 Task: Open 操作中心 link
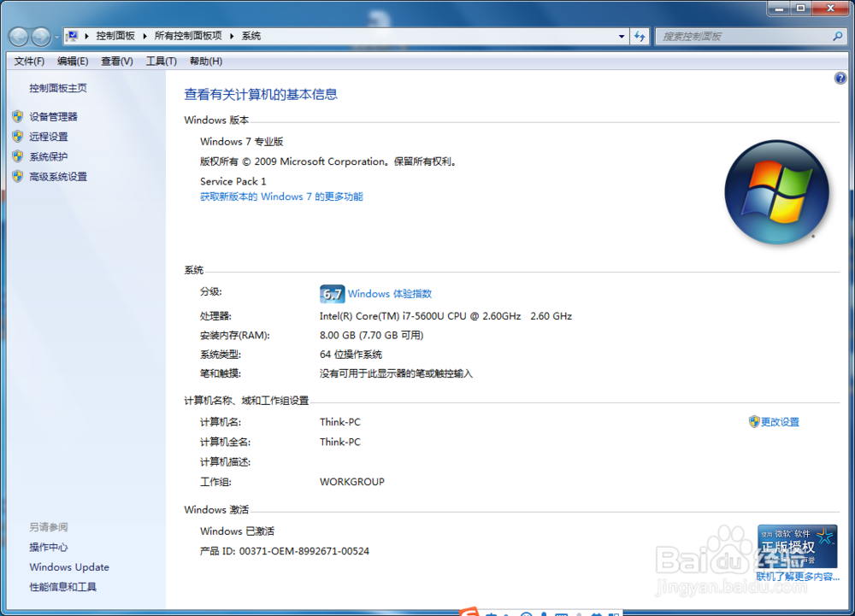(x=49, y=547)
